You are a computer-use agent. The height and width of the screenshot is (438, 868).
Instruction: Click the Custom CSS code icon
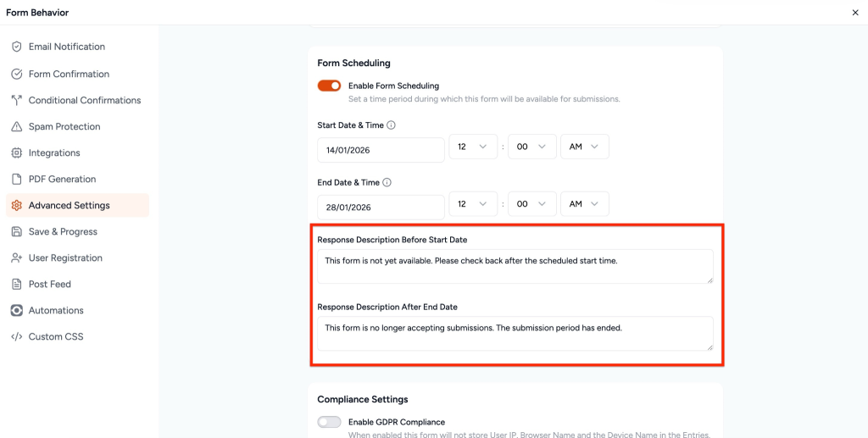coord(17,336)
